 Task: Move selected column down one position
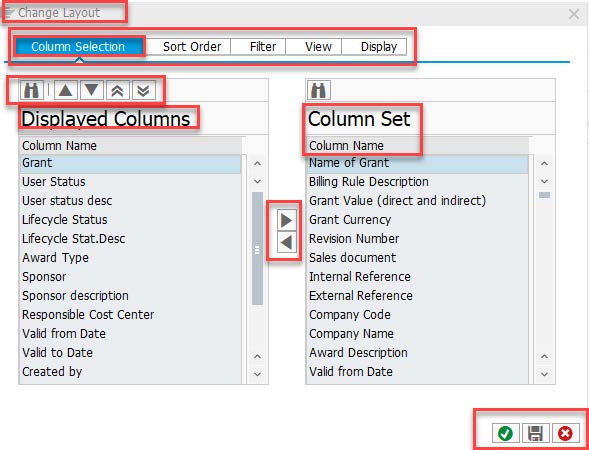(x=92, y=91)
